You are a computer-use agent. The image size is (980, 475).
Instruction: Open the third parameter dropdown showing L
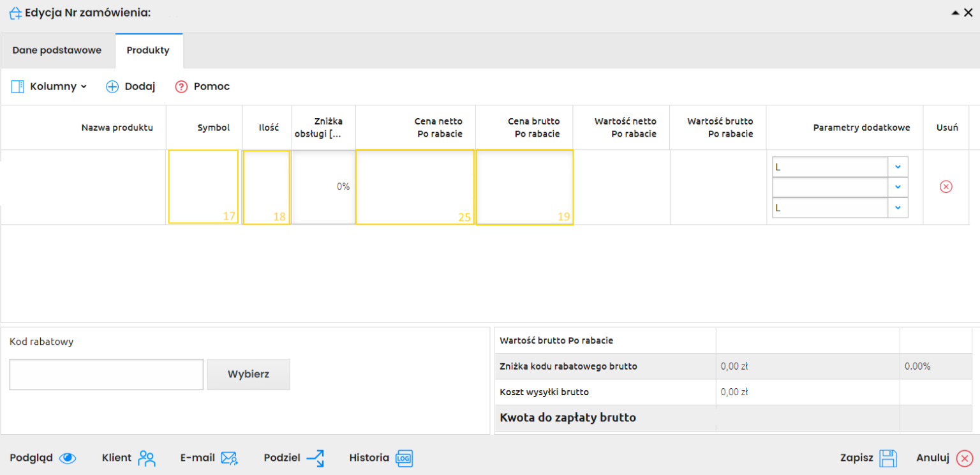click(x=897, y=207)
